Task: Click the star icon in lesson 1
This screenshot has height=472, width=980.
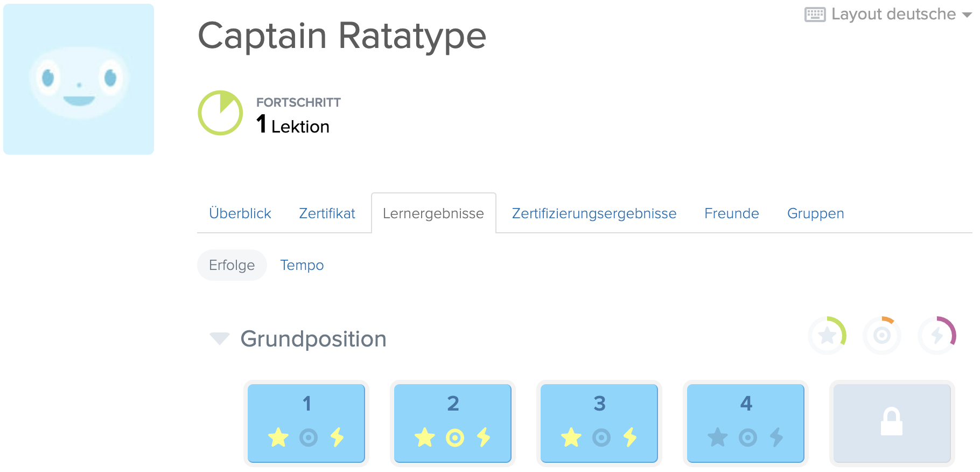Action: pyautogui.click(x=278, y=437)
